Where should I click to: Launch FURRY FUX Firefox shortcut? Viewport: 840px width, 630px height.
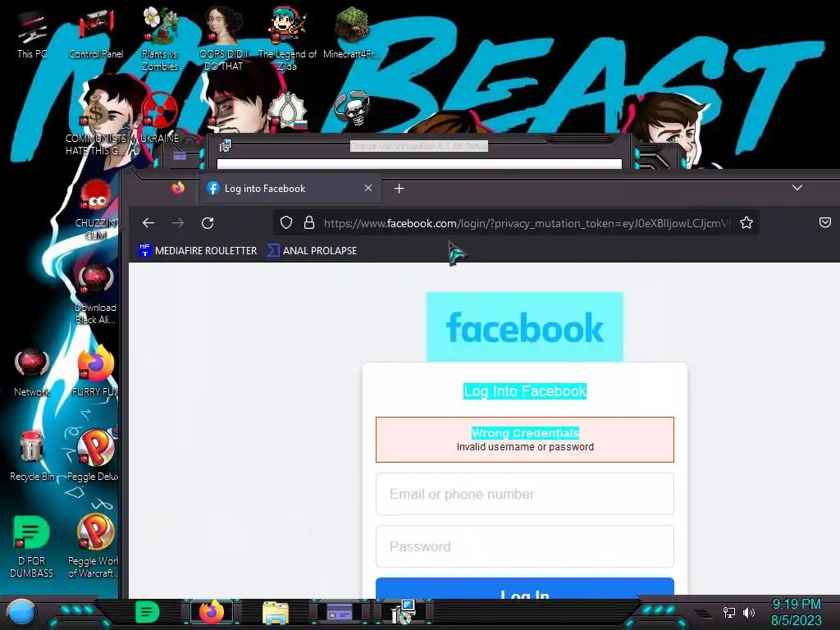96,371
